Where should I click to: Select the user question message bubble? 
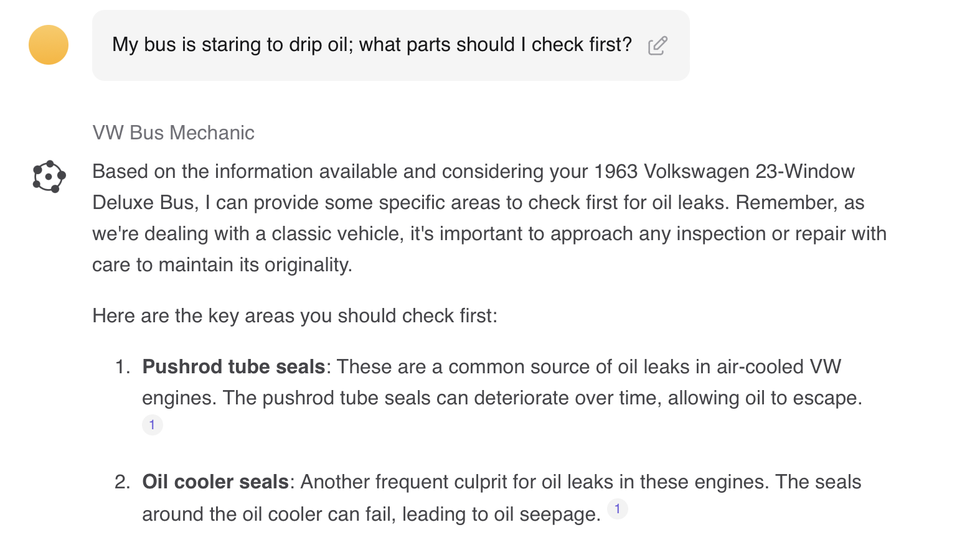pyautogui.click(x=391, y=45)
